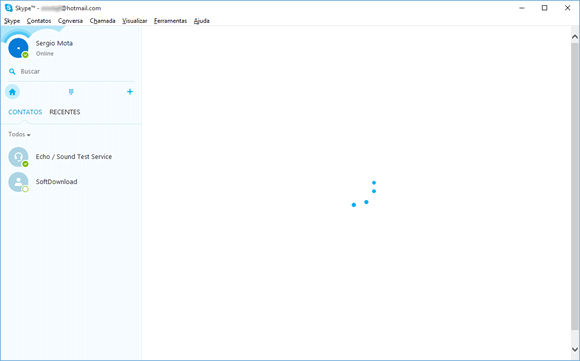The width and height of the screenshot is (580, 361).
Task: Focus the Buscar search field
Action: tap(71, 71)
